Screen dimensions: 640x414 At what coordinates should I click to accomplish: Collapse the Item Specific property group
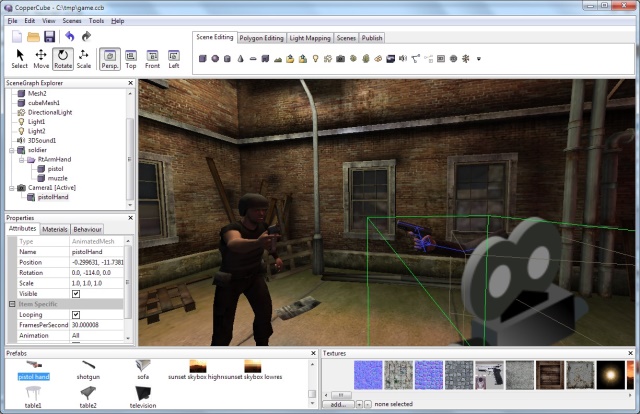click(x=12, y=304)
